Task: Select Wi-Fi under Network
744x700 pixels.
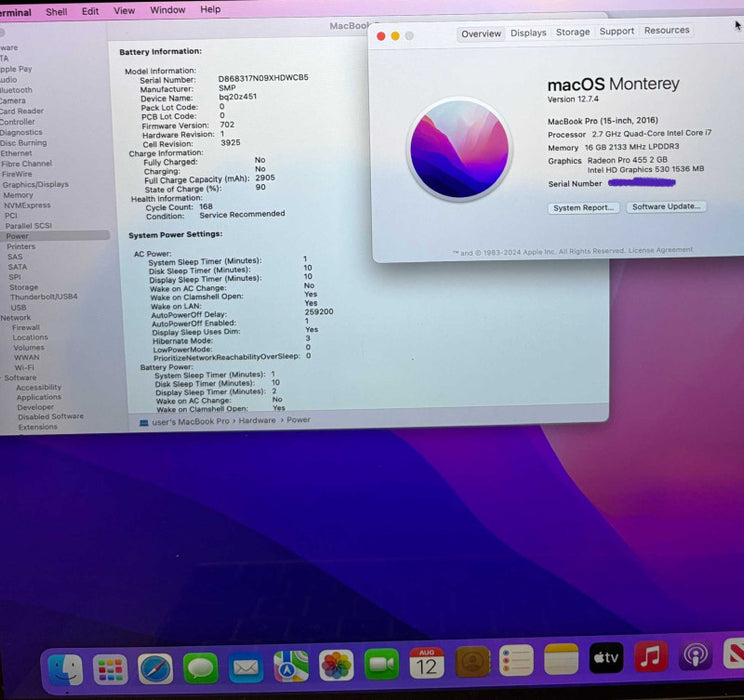Action: coord(24,367)
